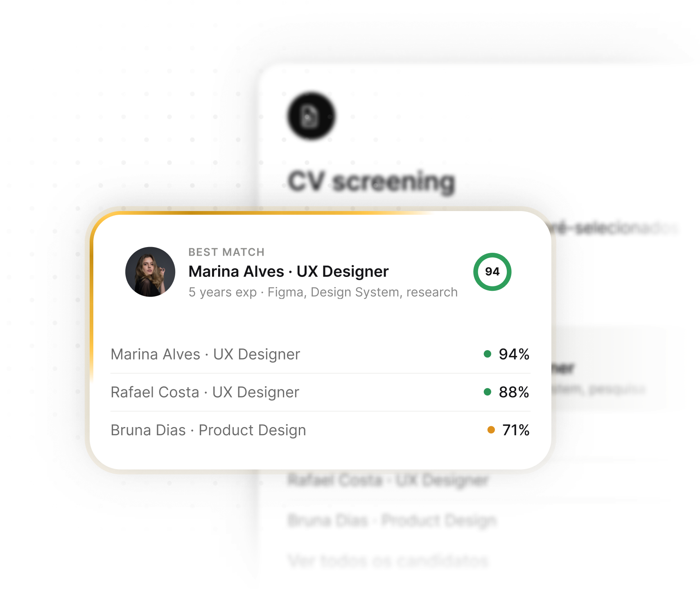Click the green 94 score ring
This screenshot has width=700, height=589.
tap(492, 272)
